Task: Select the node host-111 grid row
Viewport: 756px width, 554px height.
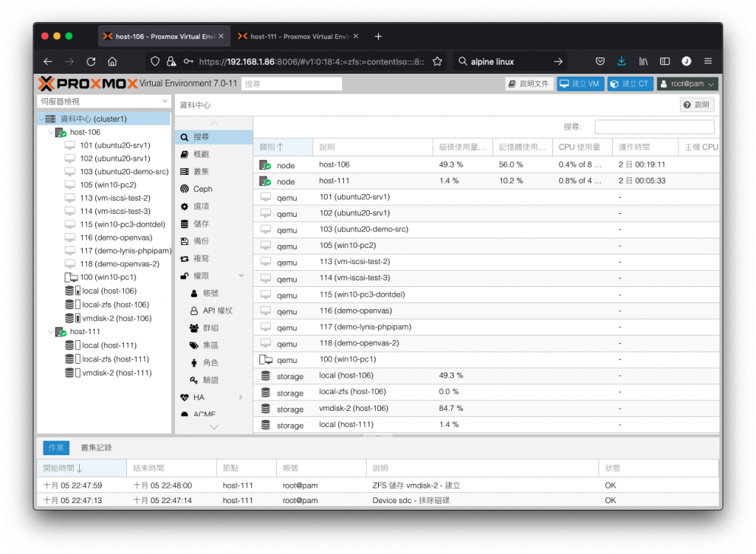Action: (x=486, y=181)
